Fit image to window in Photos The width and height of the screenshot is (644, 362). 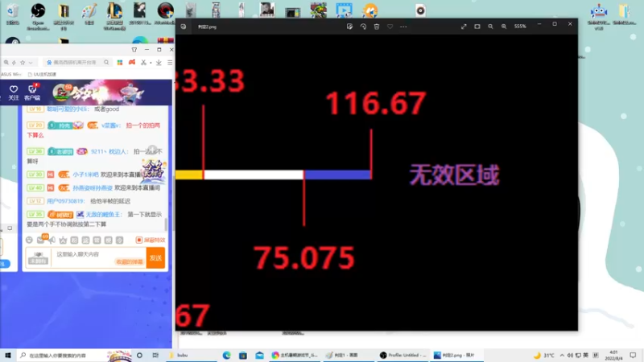point(477,27)
